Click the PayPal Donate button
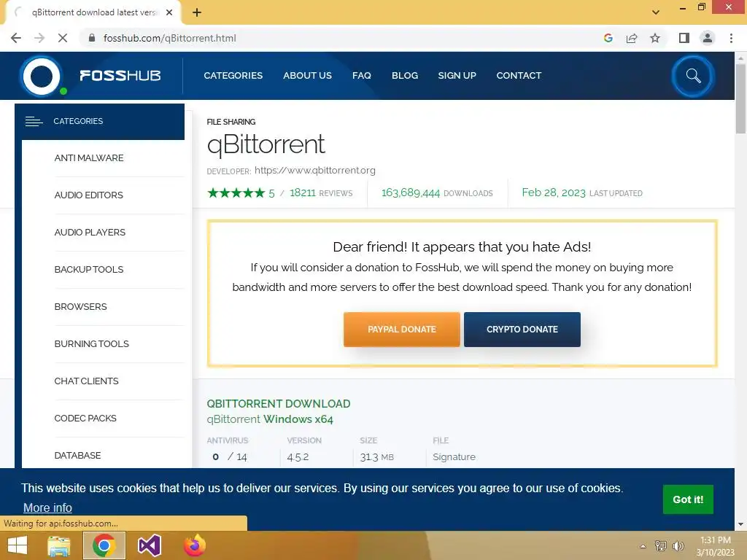The height and width of the screenshot is (560, 747). point(402,330)
